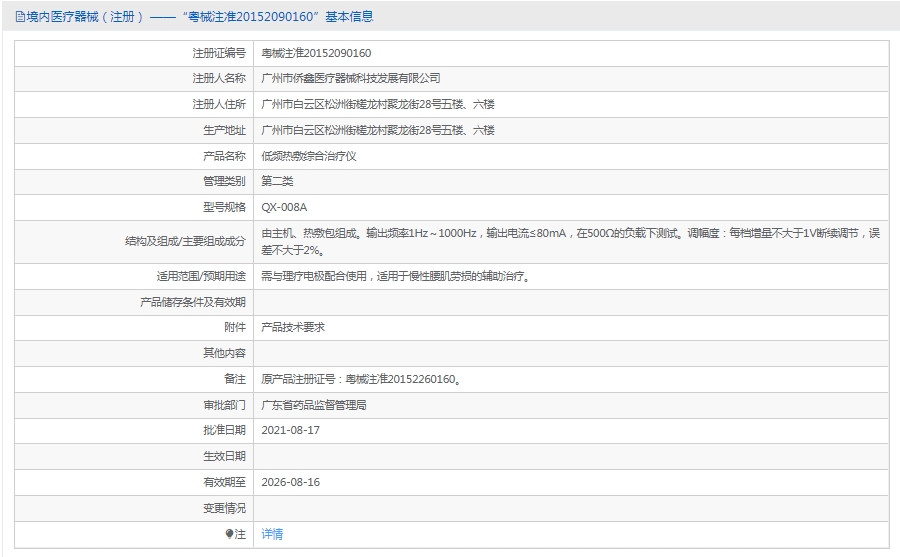Click the 批准日期 row label
The image size is (900, 557).
[224, 430]
